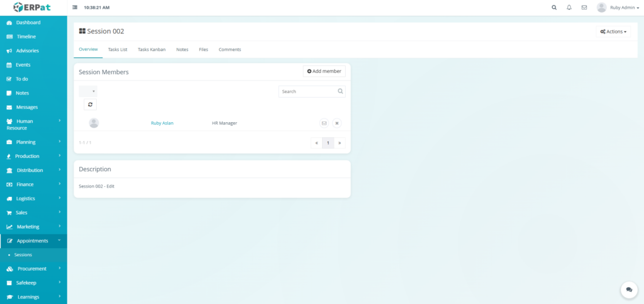Image resolution: width=644 pixels, height=304 pixels.
Task: Click the refresh icon in Session Members
Action: point(90,104)
